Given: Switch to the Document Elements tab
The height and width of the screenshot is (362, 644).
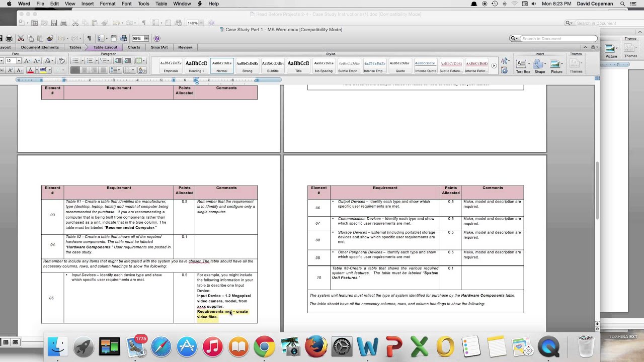Looking at the screenshot, I should (40, 47).
